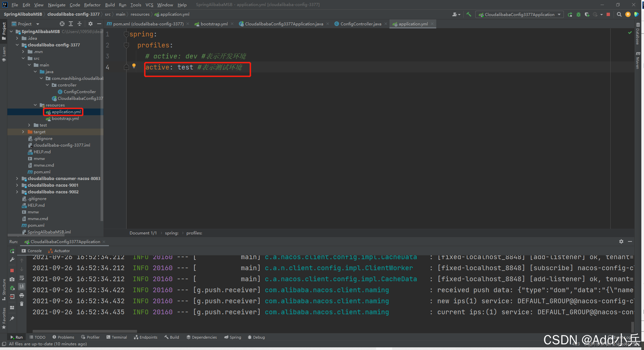Expand All in the Project panel

click(71, 24)
